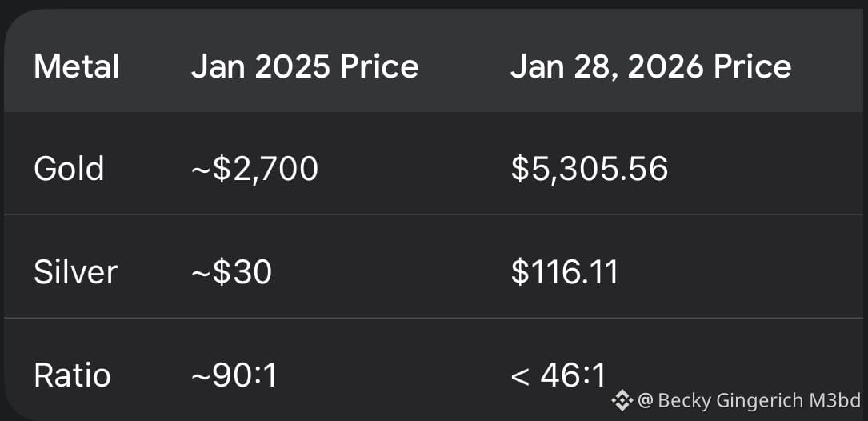Click the $5,305.56 gold price value
The image size is (868, 421).
(x=589, y=169)
